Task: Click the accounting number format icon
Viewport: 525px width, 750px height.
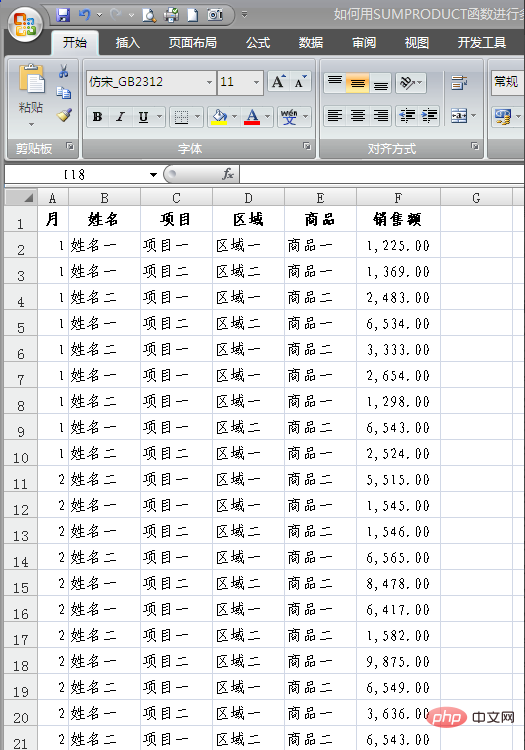Action: pos(503,117)
